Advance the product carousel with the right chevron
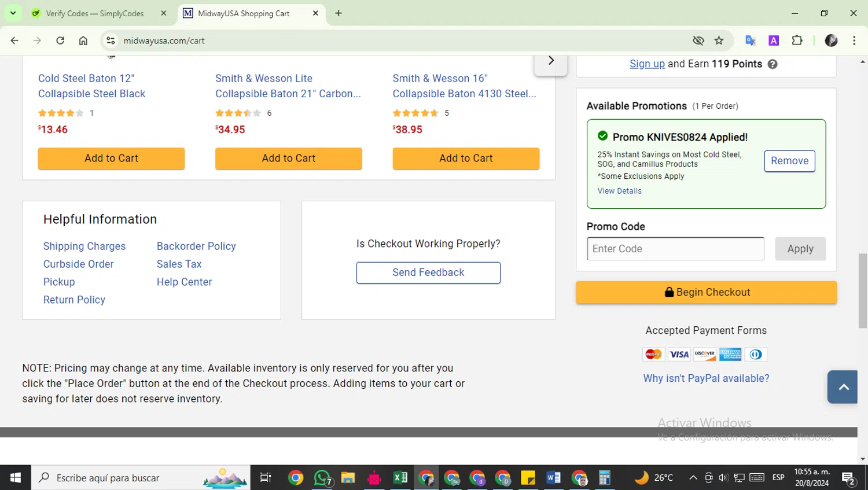Image resolution: width=868 pixels, height=490 pixels. [551, 61]
